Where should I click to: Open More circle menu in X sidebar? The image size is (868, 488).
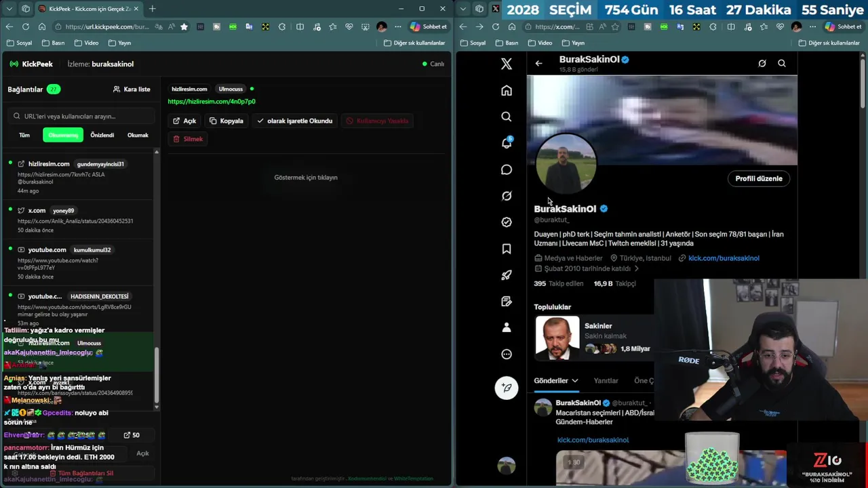point(506,354)
